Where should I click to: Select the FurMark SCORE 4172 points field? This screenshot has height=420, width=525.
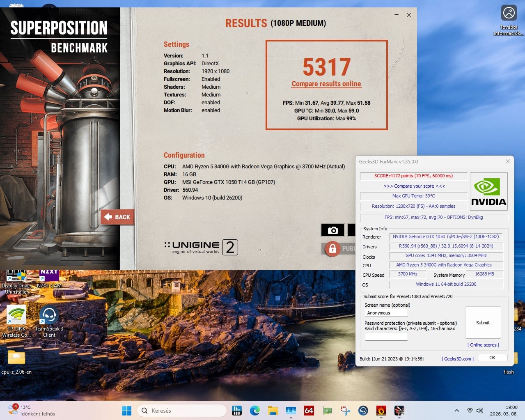tap(413, 176)
